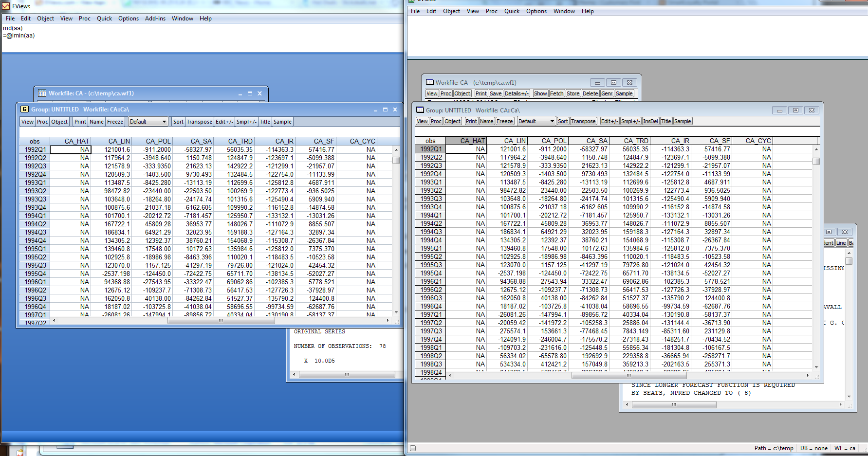Image resolution: width=868 pixels, height=456 pixels.
Task: Click the EViews application icon in the title bar
Action: coord(6,6)
